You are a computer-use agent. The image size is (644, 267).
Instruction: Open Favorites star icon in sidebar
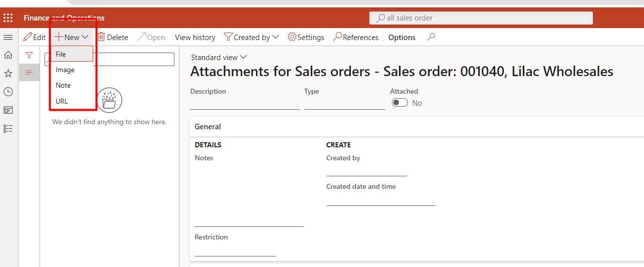[8, 74]
